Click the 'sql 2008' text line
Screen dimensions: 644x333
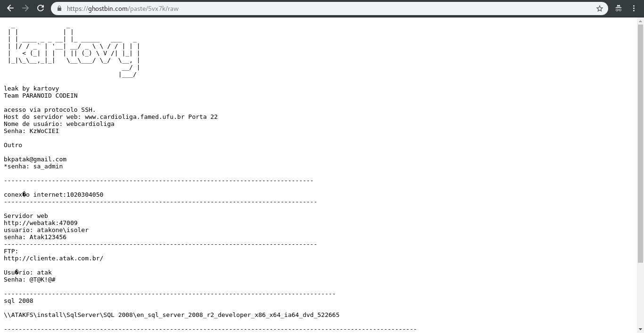click(x=18, y=300)
